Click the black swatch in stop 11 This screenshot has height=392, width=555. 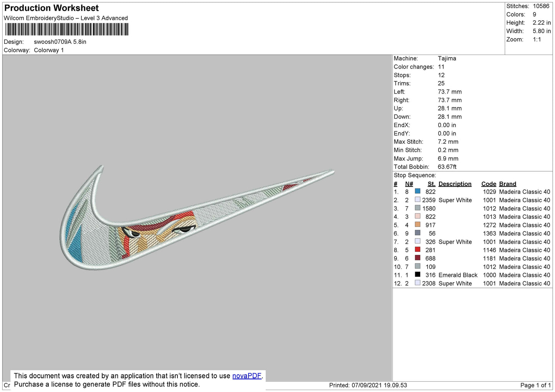click(x=417, y=275)
